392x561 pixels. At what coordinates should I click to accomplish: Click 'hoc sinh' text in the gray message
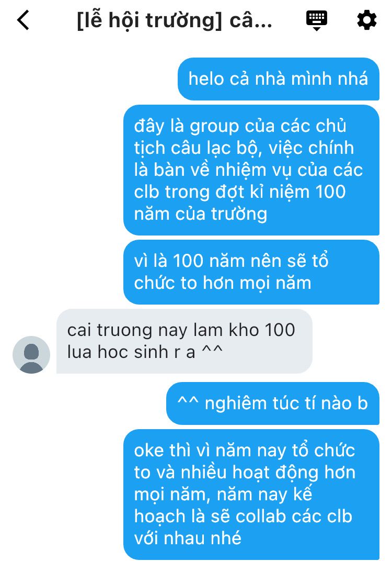133,352
